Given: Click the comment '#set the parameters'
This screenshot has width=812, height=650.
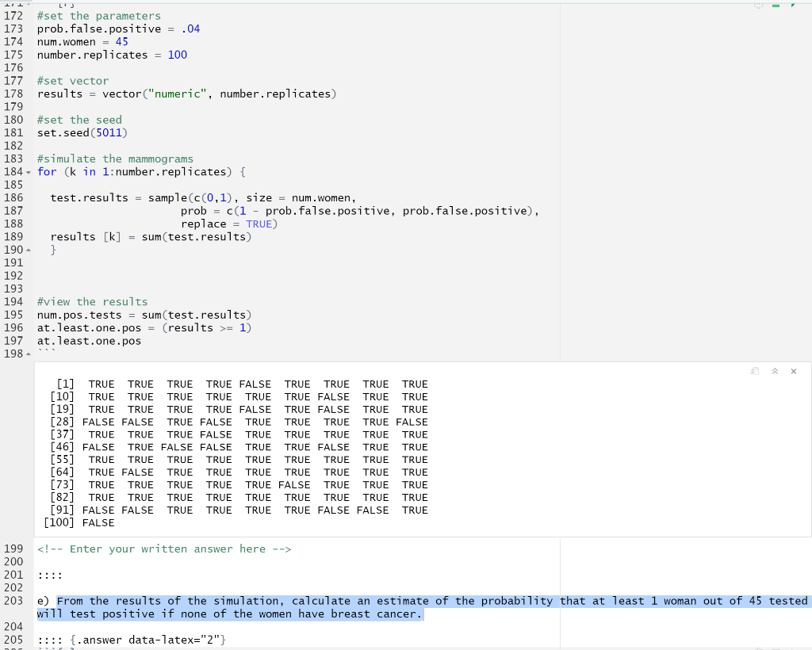Looking at the screenshot, I should click(x=99, y=16).
